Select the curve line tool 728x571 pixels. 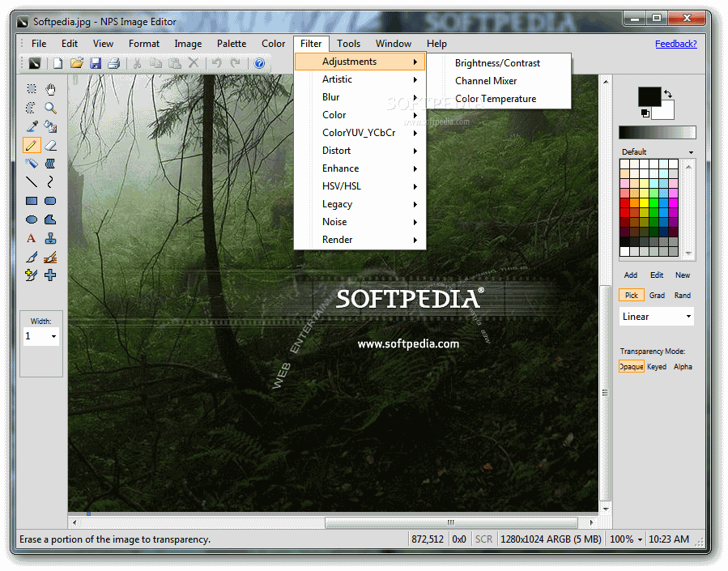[50, 182]
